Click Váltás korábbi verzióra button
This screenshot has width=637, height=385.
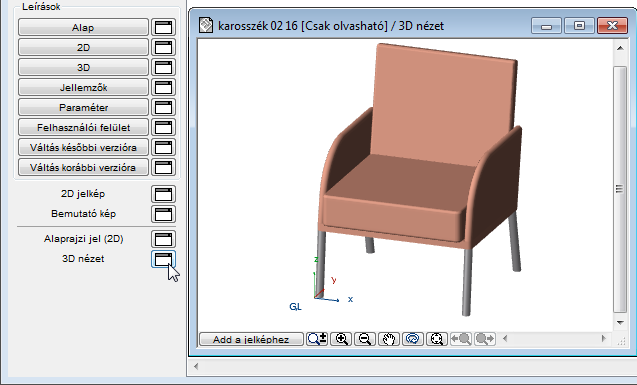83,167
